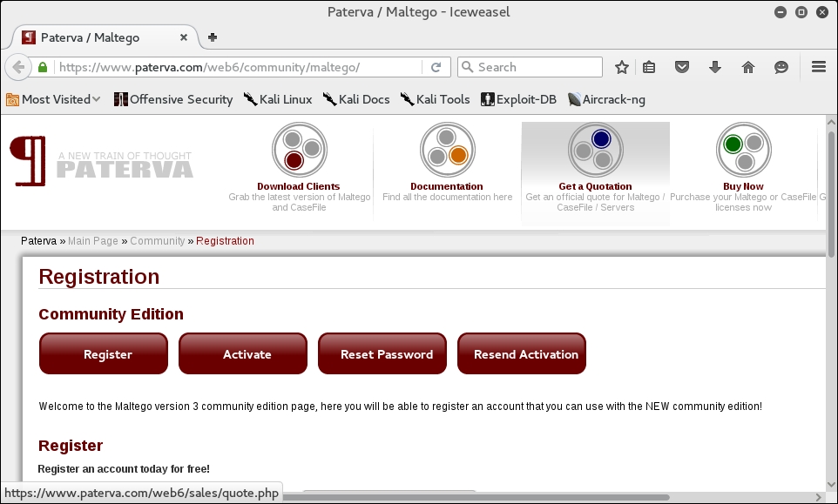838x504 pixels.
Task: Close the Paterva / Maltego tab
Action: [183, 37]
